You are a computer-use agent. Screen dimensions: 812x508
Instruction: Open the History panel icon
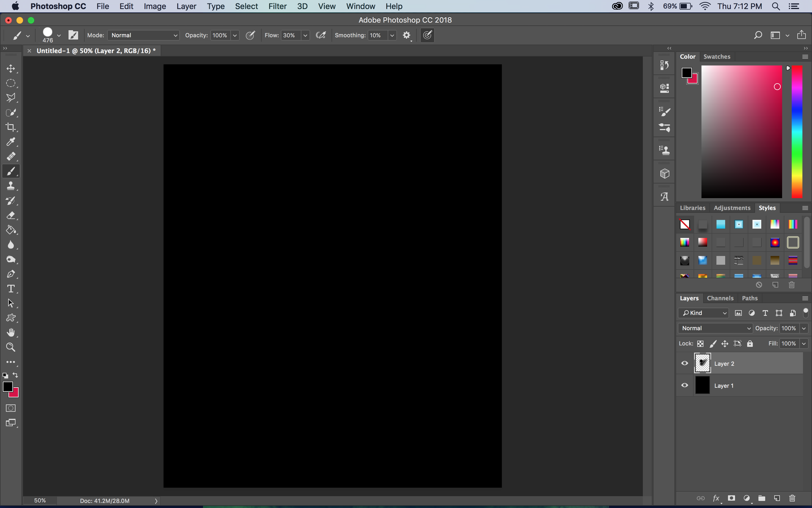[x=664, y=65]
